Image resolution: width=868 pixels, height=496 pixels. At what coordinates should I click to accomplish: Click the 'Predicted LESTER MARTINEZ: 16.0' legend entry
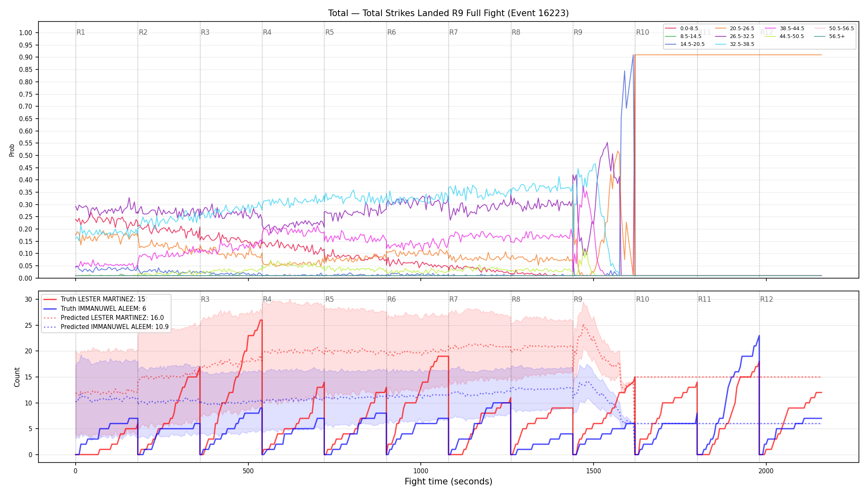(x=104, y=317)
